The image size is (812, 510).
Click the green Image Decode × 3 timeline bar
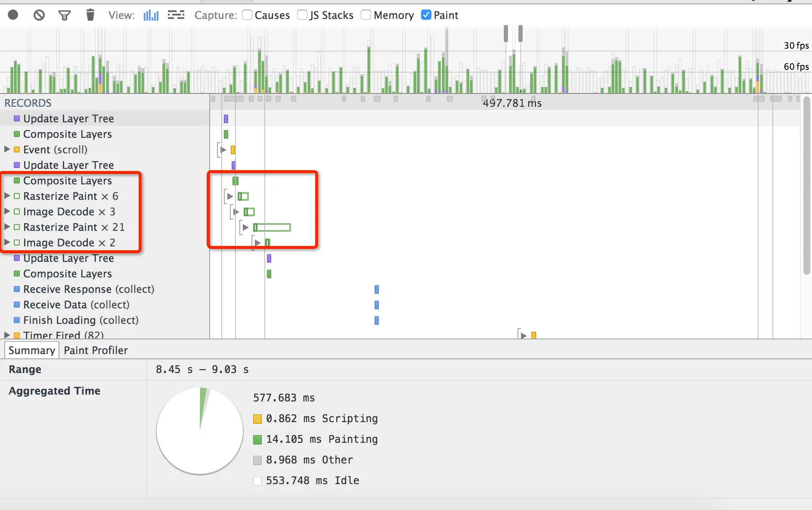pyautogui.click(x=249, y=212)
